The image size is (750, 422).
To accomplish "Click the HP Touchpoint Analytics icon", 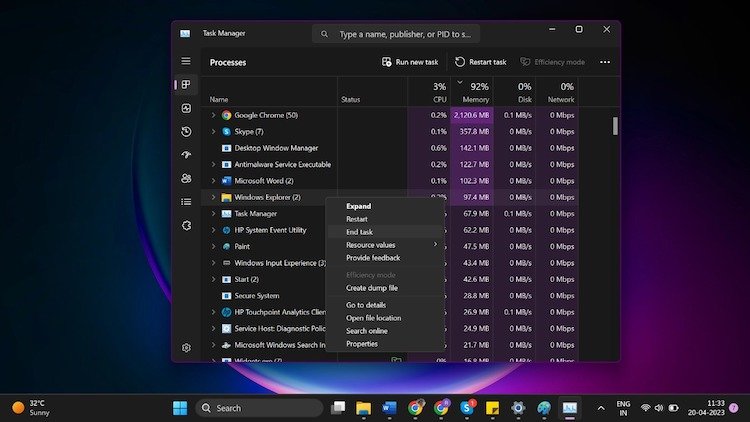I will [x=226, y=312].
